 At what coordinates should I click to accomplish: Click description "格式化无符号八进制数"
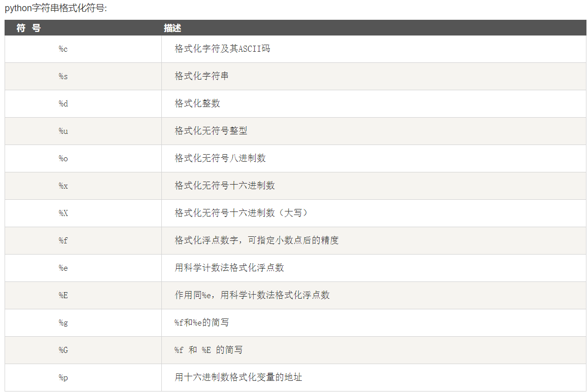coord(220,158)
